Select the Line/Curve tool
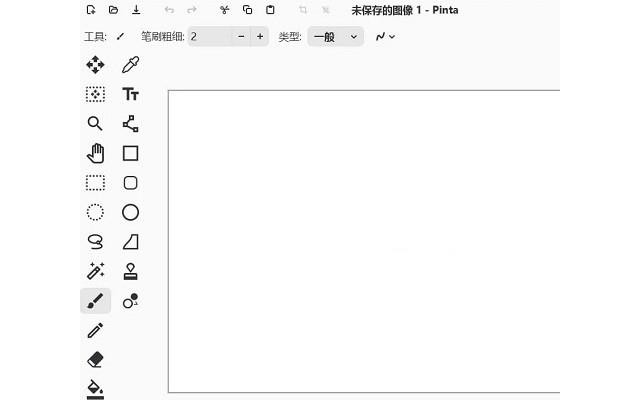The height and width of the screenshot is (400, 640). pos(130,124)
